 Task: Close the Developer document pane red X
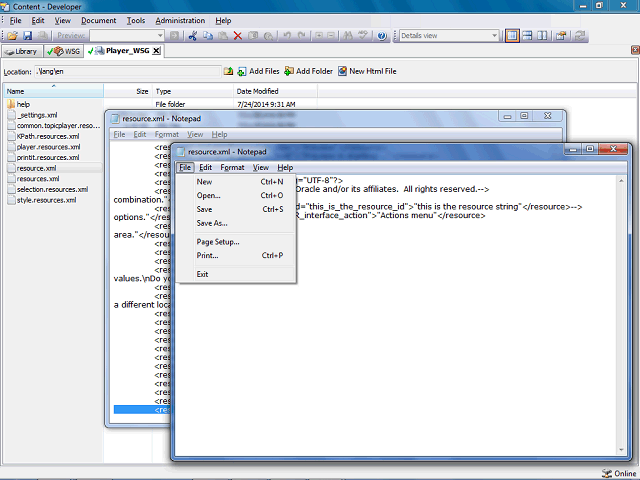point(635,50)
